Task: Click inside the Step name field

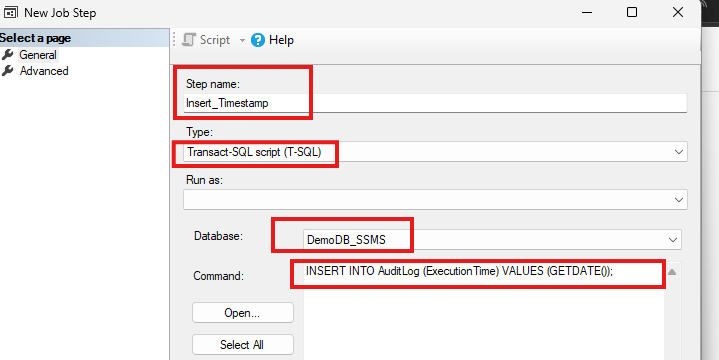Action: coord(435,103)
